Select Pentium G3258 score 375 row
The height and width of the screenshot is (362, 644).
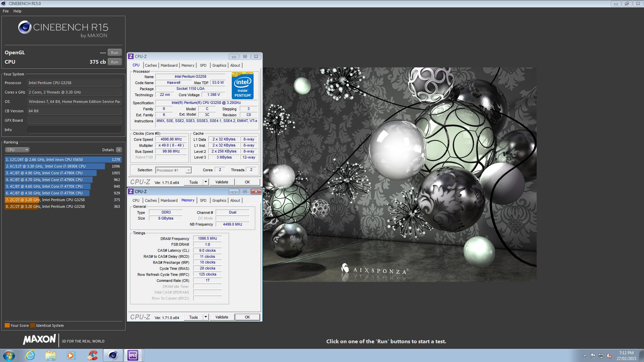click(63, 200)
